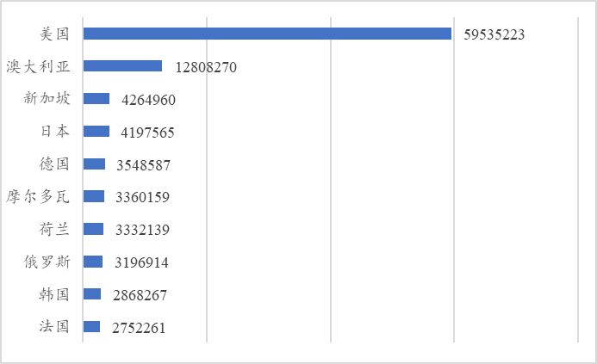Select the data label 2752261

pos(139,328)
